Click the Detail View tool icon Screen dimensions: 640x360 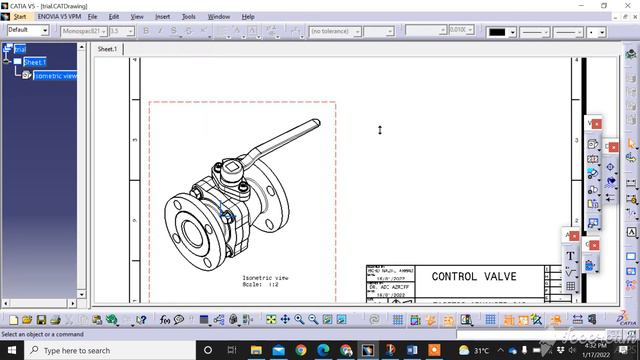coord(593,174)
